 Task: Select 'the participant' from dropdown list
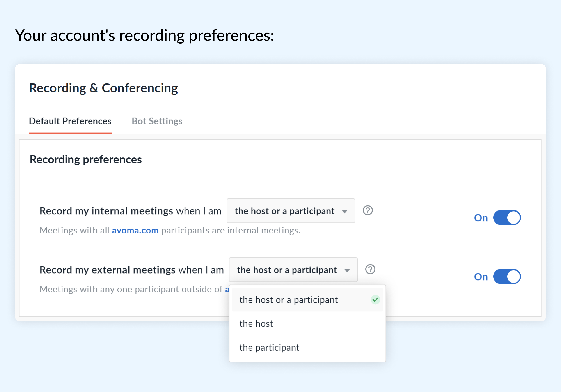tap(269, 348)
